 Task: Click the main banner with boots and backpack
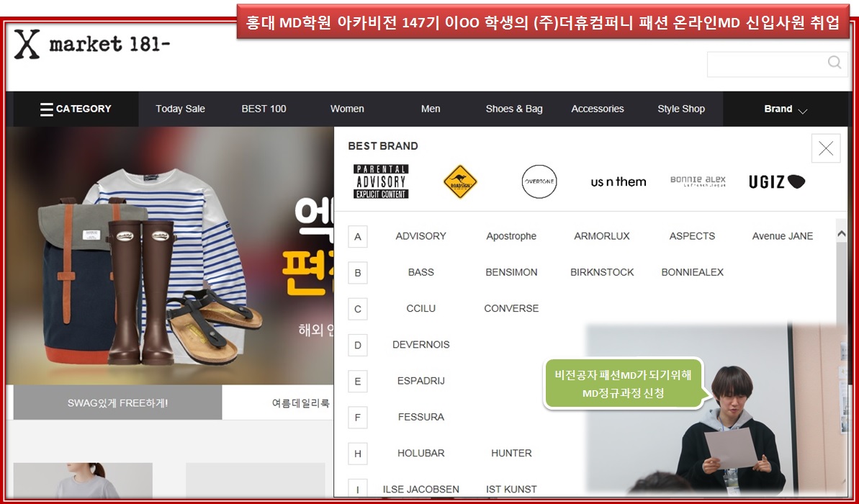170,256
